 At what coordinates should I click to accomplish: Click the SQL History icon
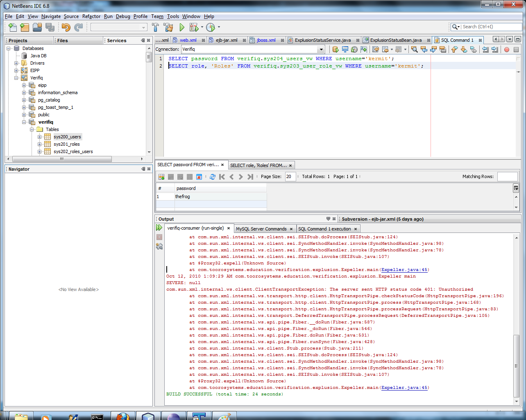[x=354, y=50]
